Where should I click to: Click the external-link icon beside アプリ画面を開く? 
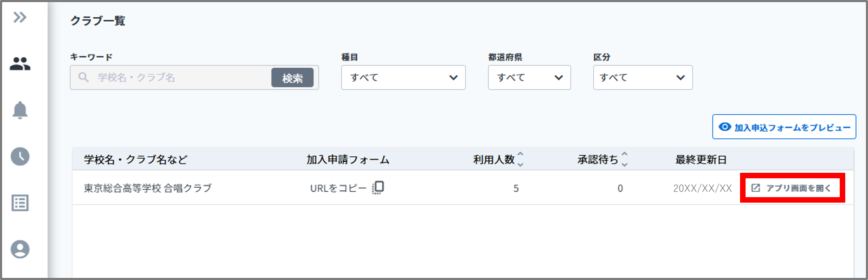[756, 188]
